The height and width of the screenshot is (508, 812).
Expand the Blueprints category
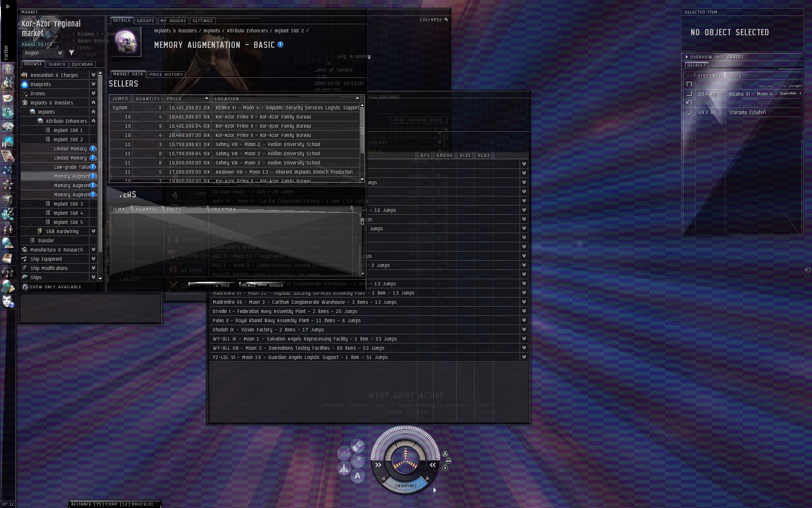[x=93, y=84]
